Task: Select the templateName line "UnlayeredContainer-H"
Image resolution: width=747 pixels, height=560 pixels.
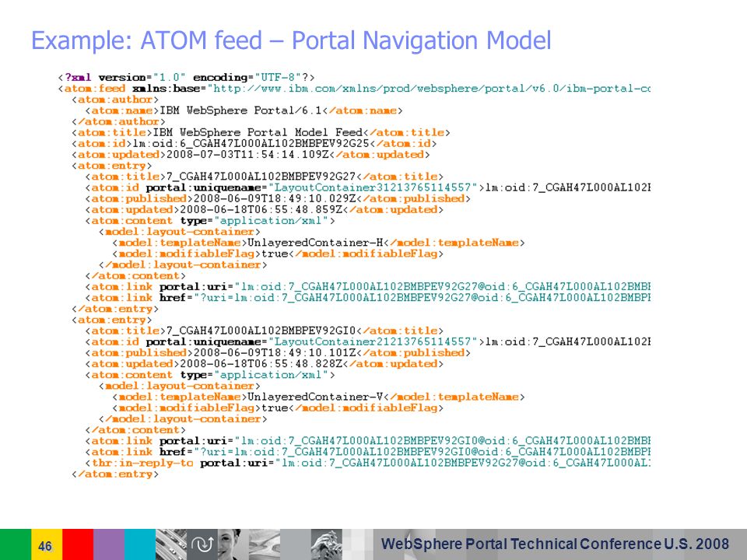Action: coord(319,243)
